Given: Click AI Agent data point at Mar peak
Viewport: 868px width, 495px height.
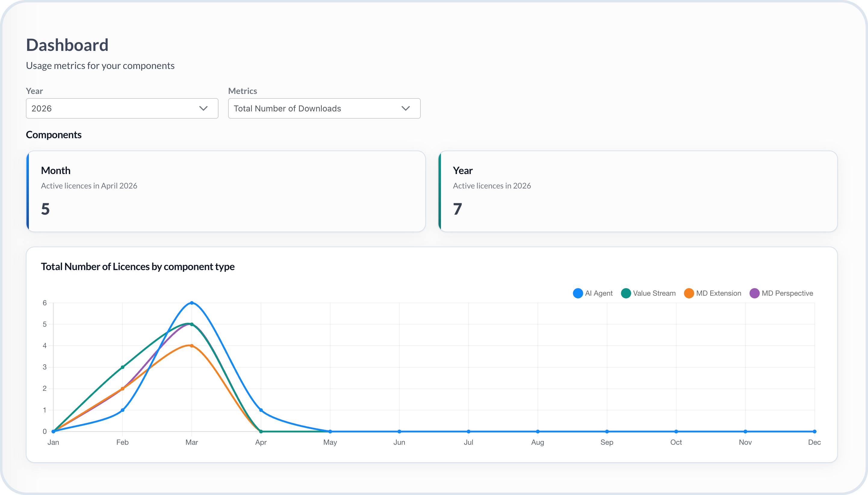Looking at the screenshot, I should click(x=192, y=303).
